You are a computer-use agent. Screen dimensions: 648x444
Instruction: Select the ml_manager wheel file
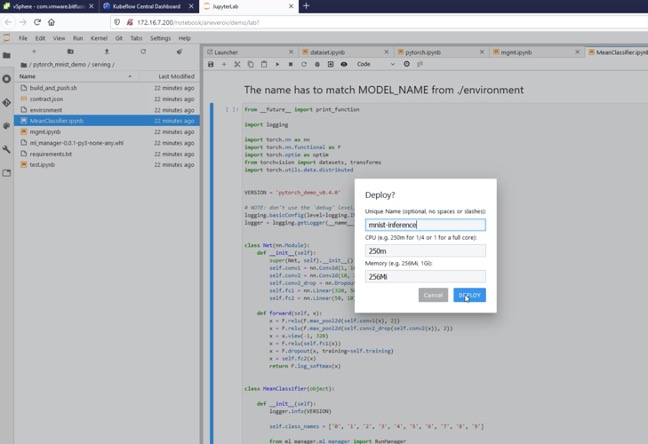coord(107,143)
